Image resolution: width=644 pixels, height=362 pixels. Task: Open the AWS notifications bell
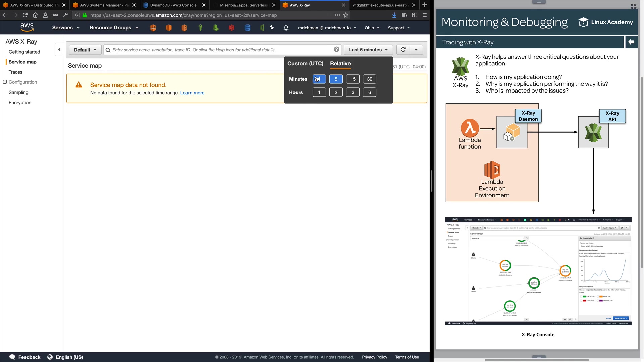click(286, 28)
